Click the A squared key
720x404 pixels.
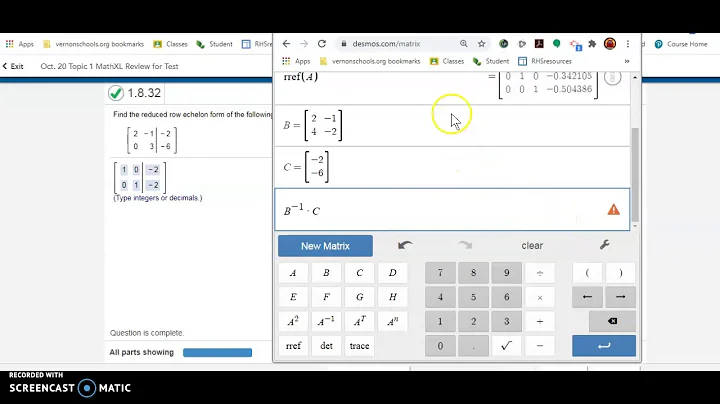tap(293, 321)
